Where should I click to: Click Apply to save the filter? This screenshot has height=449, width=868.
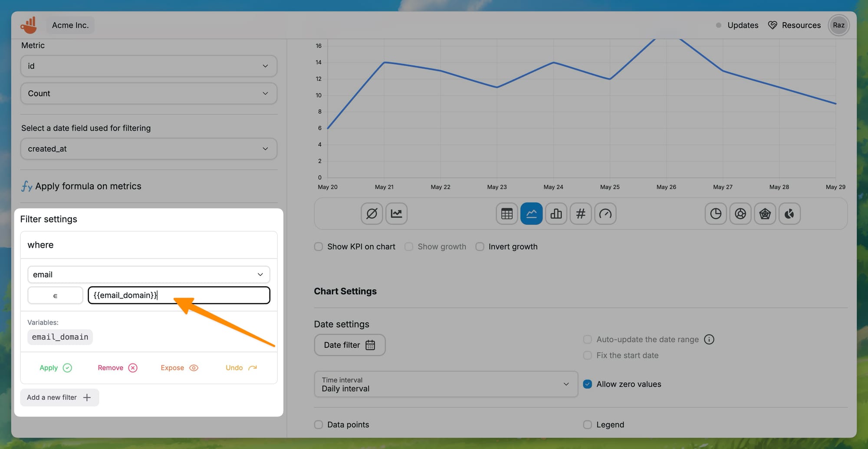click(56, 368)
